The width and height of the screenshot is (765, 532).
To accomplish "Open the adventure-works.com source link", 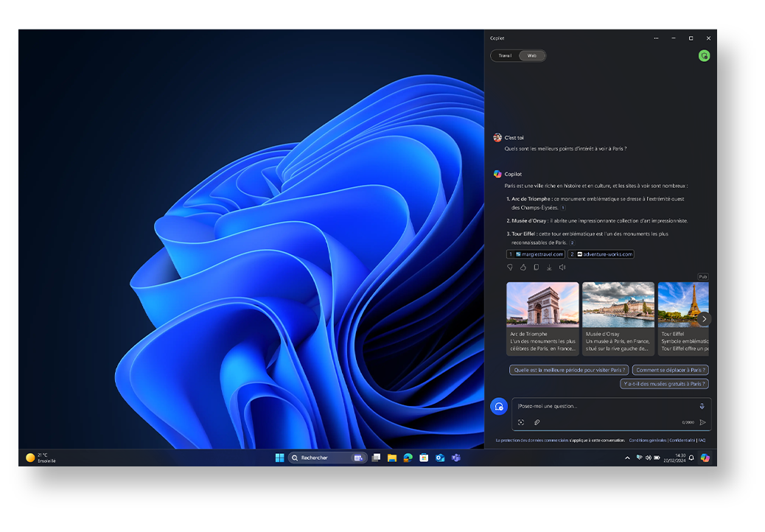I will [601, 254].
